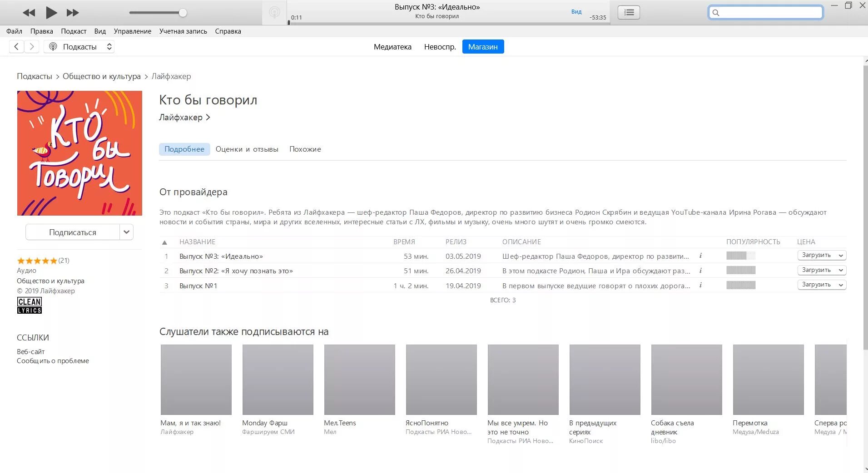Select the Магазин tab
This screenshot has width=868, height=473.
(x=483, y=47)
